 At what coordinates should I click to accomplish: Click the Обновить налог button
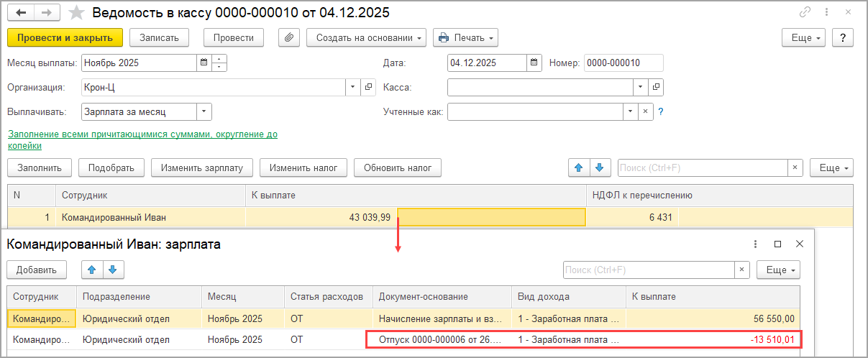[x=398, y=167]
